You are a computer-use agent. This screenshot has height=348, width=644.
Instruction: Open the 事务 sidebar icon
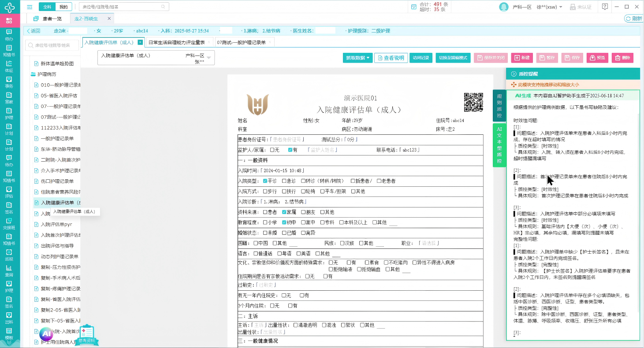[x=9, y=82]
